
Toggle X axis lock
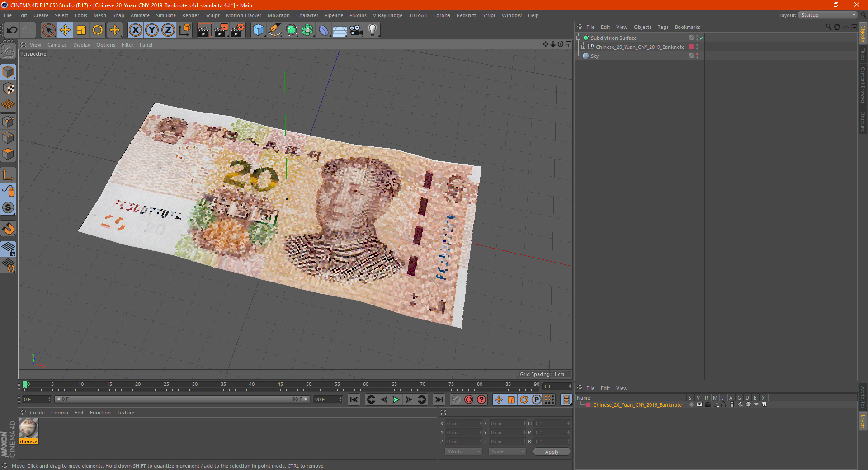tap(135, 30)
